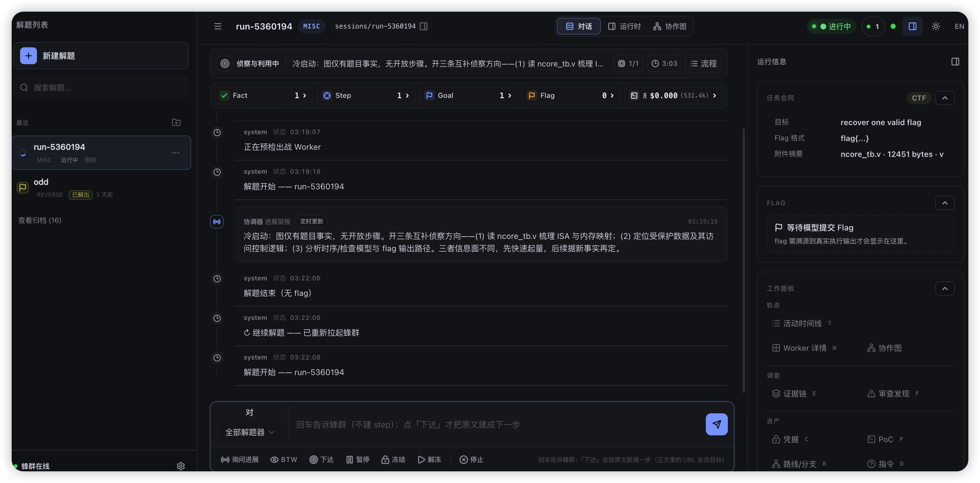
Task: Click the BTW eye button
Action: (x=284, y=459)
